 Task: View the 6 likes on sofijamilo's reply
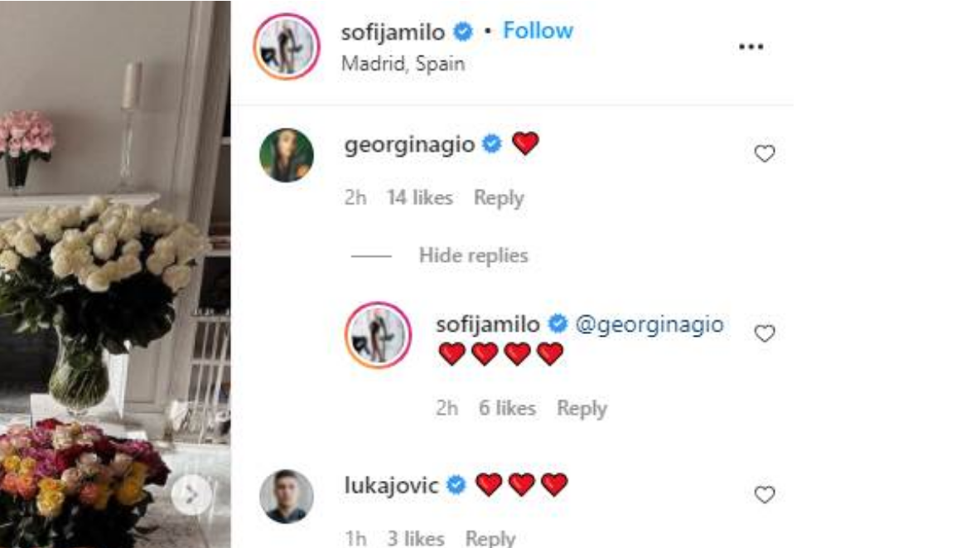pos(507,409)
